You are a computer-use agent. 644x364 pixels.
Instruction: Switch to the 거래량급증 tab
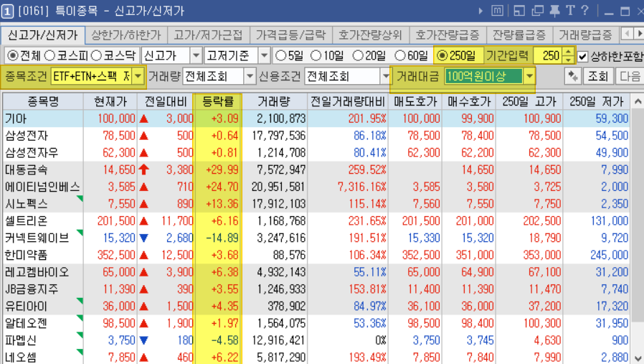tap(586, 35)
